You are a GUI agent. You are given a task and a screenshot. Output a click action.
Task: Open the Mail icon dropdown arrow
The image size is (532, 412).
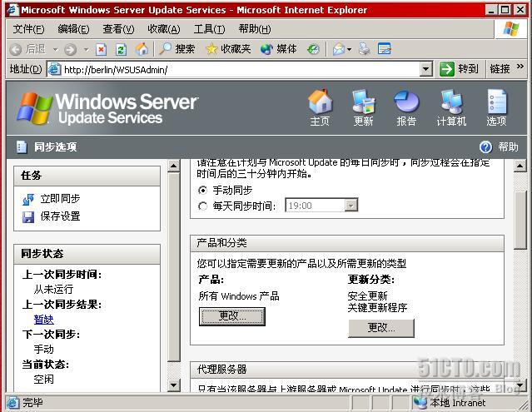point(349,50)
